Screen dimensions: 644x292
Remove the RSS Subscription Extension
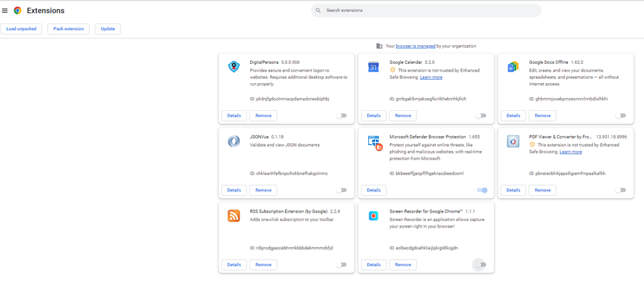click(x=263, y=265)
